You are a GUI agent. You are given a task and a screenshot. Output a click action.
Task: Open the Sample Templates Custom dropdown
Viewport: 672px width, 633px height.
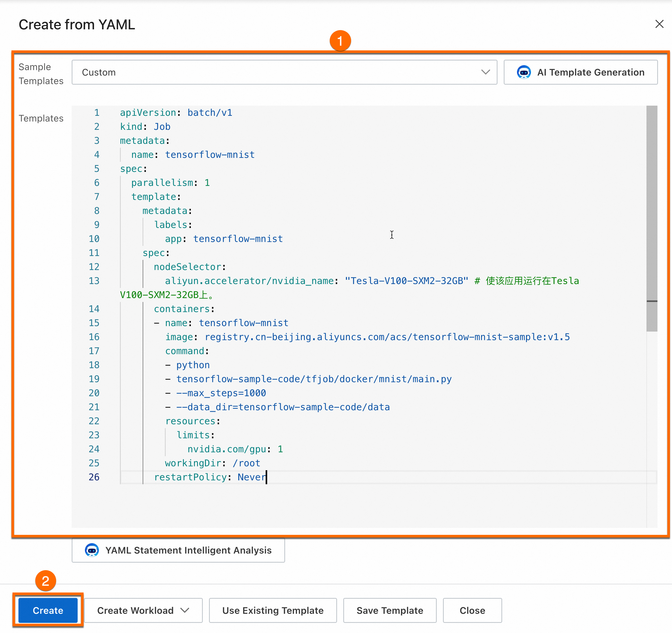(284, 72)
